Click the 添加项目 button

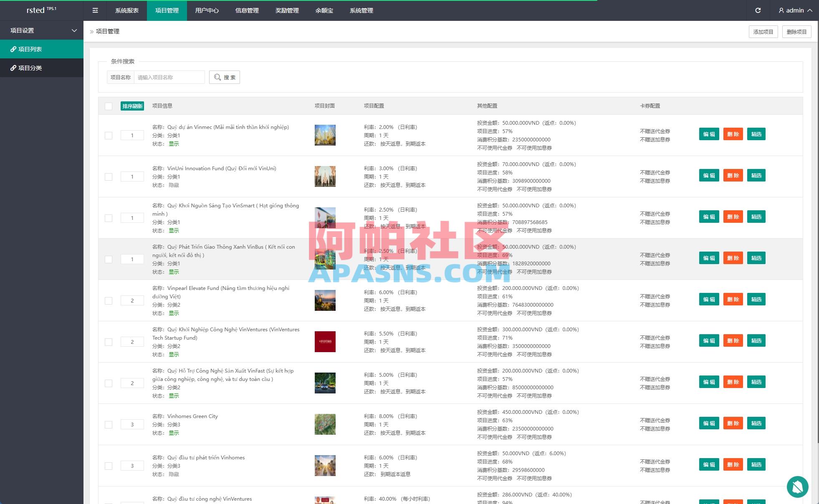pyautogui.click(x=763, y=31)
